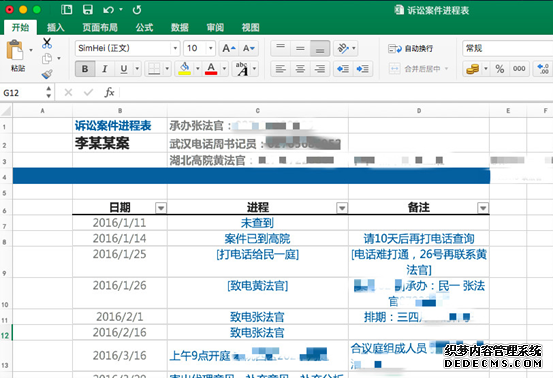This screenshot has width=553, height=378.
Task: Decrease indent icon
Action: [x=343, y=69]
